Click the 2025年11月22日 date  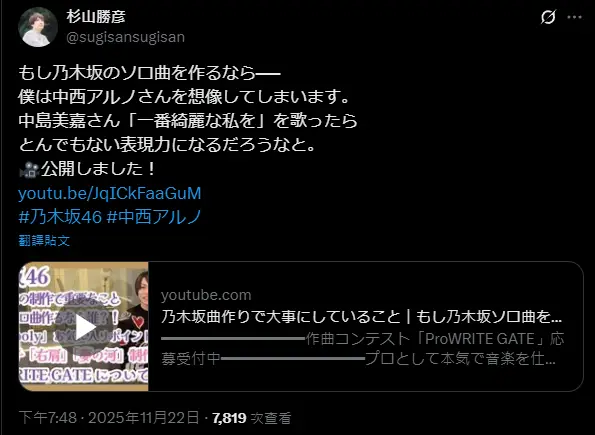point(144,418)
